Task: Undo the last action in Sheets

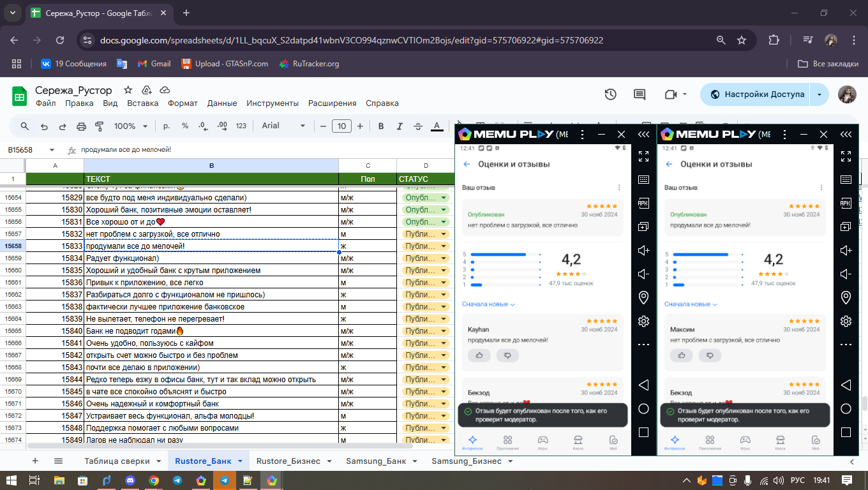Action: (x=44, y=126)
